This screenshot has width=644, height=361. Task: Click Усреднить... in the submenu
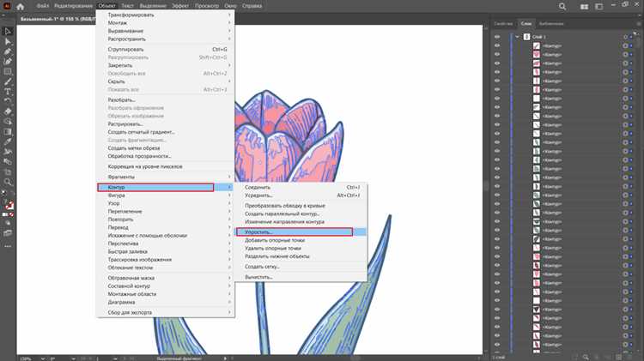click(x=301, y=196)
